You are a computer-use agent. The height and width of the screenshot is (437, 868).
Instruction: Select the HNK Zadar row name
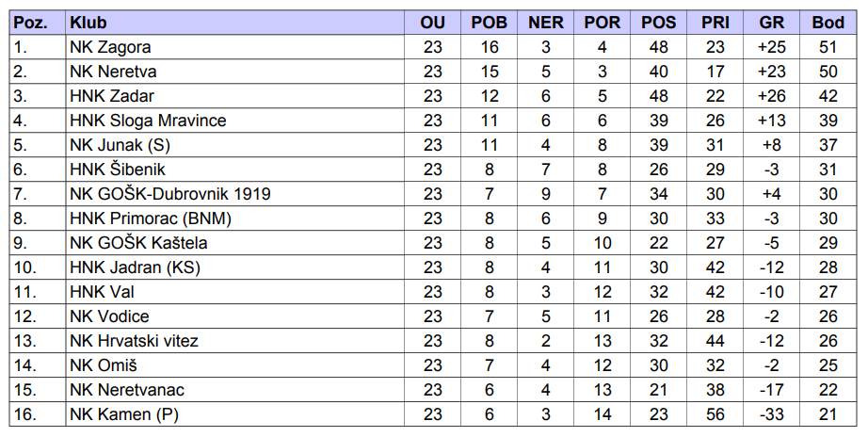pos(112,96)
